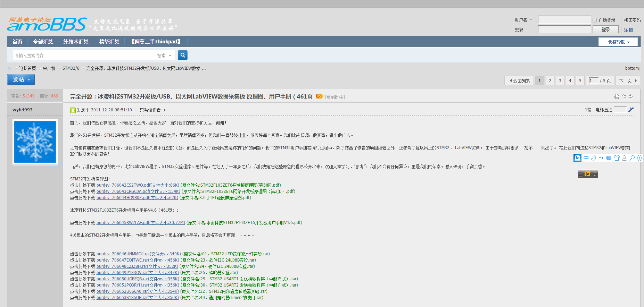Image resolution: width=644 pixels, height=307 pixels.
Task: Click the IME user account icon
Action: coord(624,158)
